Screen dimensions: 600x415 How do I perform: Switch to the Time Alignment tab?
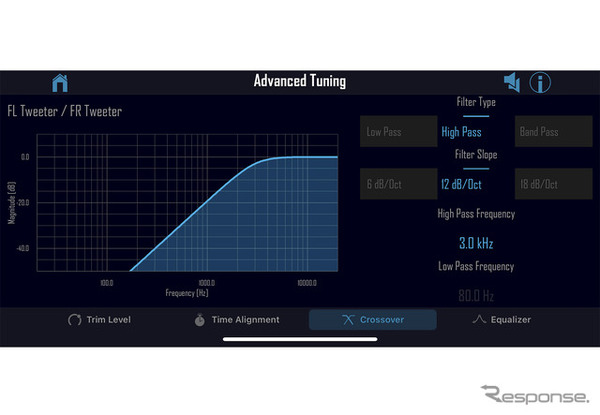tap(237, 320)
